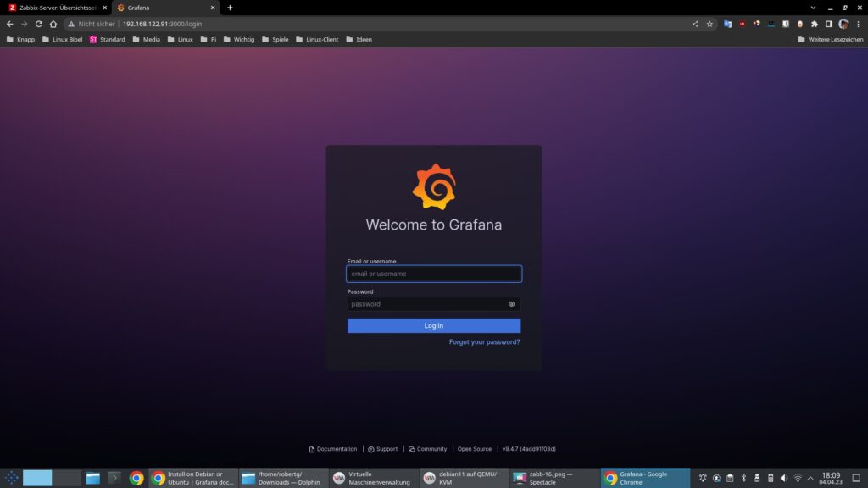Close the Grafana tab
This screenshot has height=488, width=868.
[213, 8]
